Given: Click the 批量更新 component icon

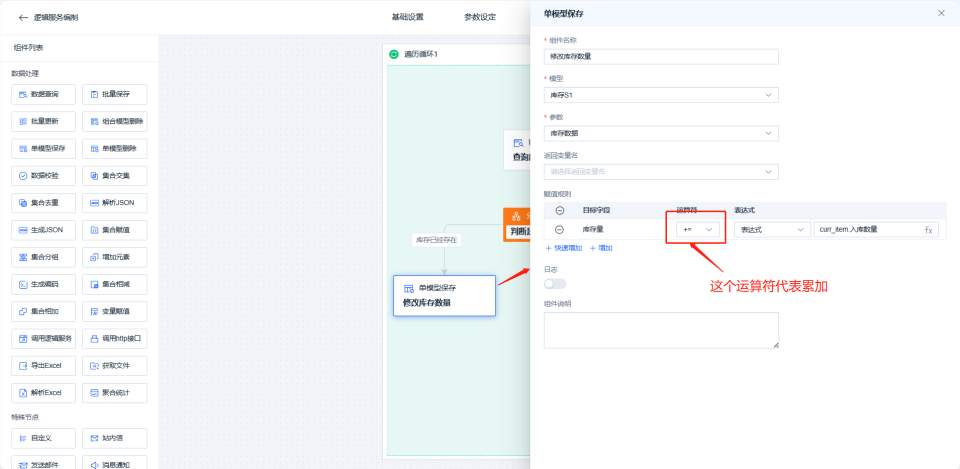Looking at the screenshot, I should pyautogui.click(x=23, y=122).
